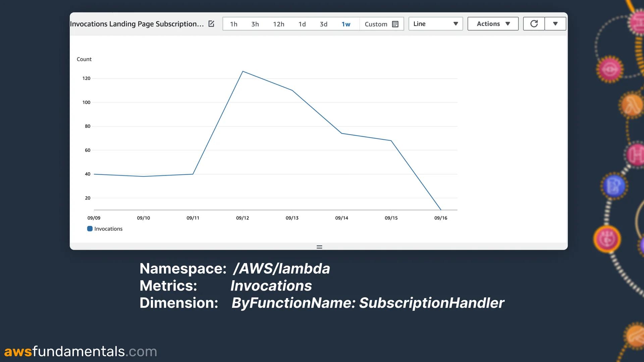
Task: Select the 1h time range
Action: (x=233, y=24)
